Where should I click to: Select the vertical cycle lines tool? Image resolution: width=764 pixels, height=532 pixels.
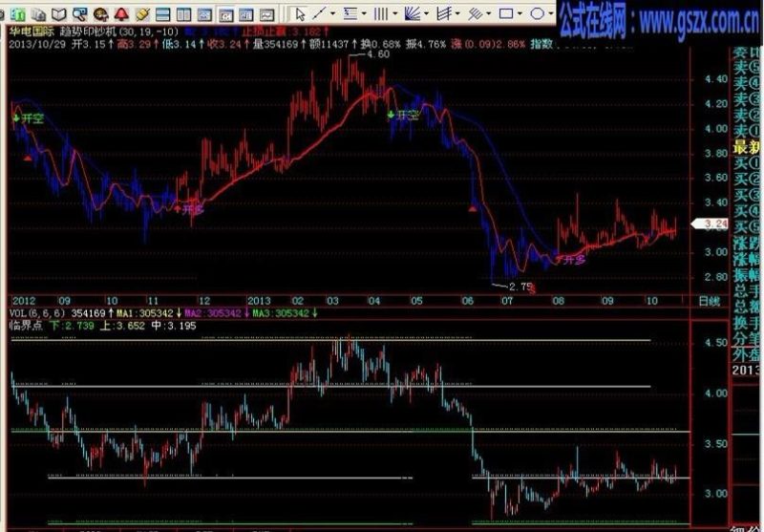click(x=381, y=13)
